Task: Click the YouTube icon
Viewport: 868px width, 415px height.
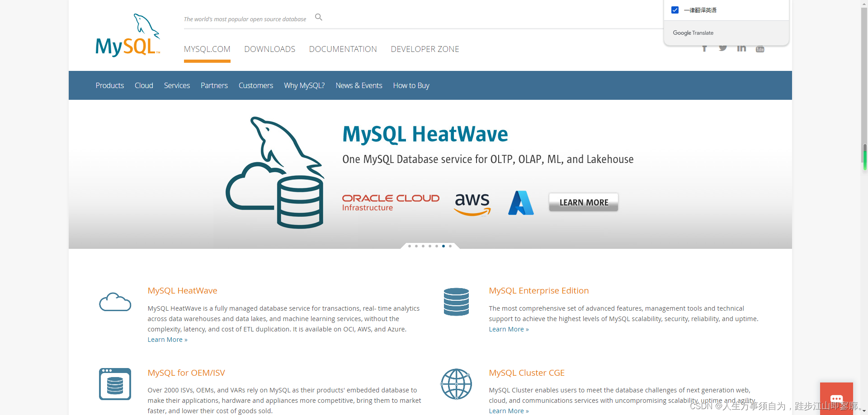Action: (759, 48)
